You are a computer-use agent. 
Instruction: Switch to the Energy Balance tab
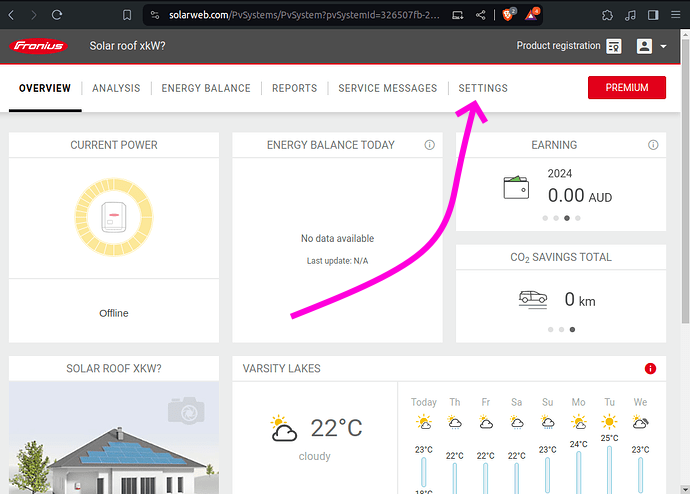[206, 88]
